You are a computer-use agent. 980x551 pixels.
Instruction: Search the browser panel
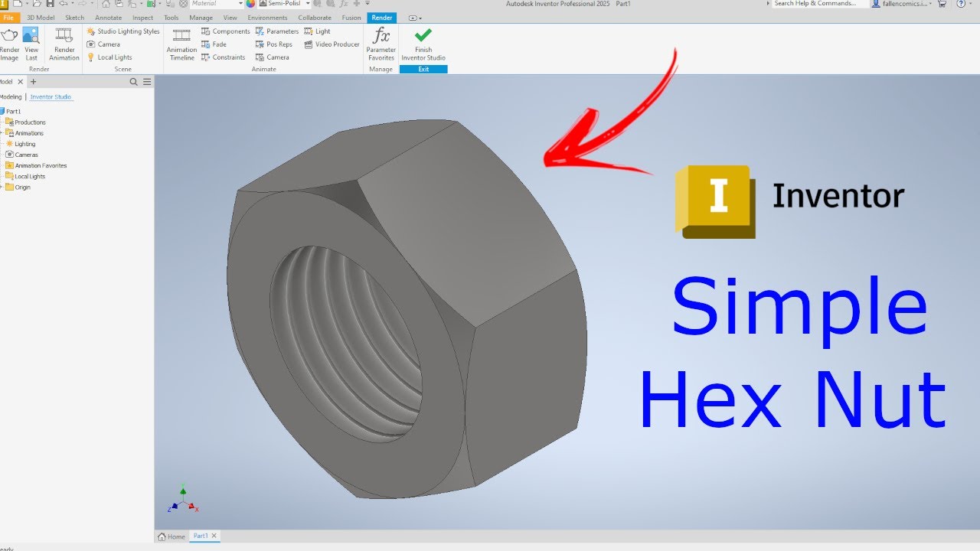(134, 81)
